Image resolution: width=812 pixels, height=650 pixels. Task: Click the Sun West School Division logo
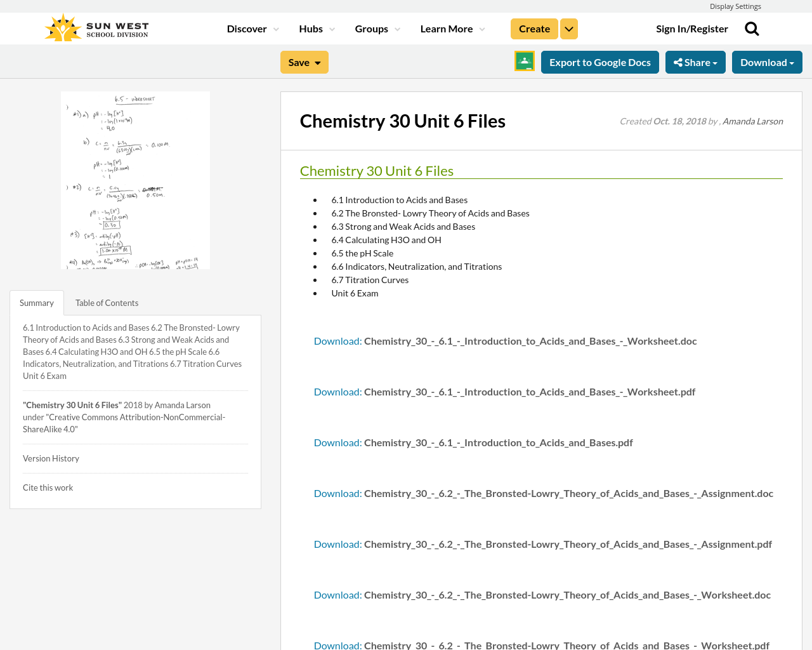coord(95,27)
